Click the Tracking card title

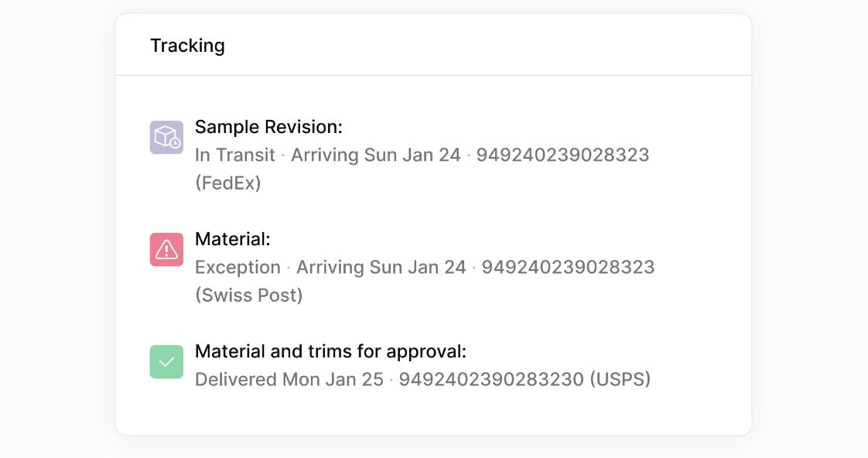tap(187, 46)
